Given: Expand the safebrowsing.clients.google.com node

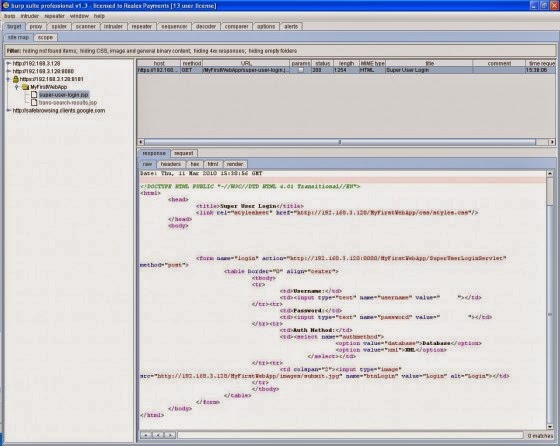Looking at the screenshot, I should click(9, 111).
